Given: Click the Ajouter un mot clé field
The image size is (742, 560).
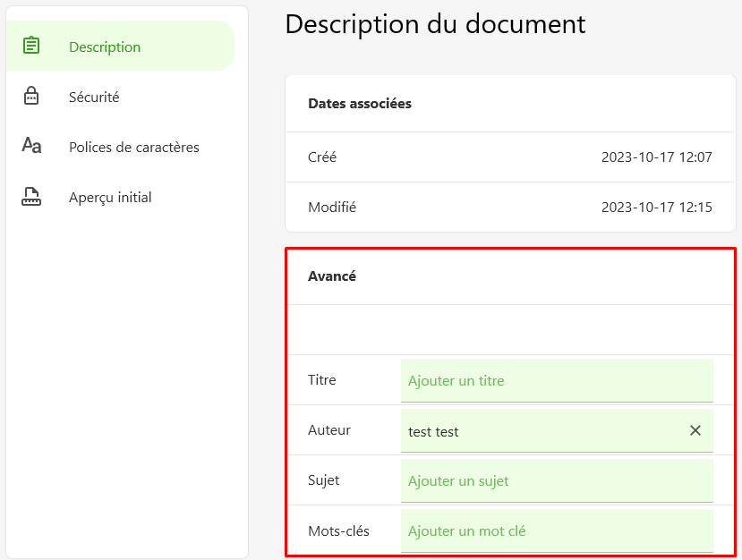Looking at the screenshot, I should (557, 530).
